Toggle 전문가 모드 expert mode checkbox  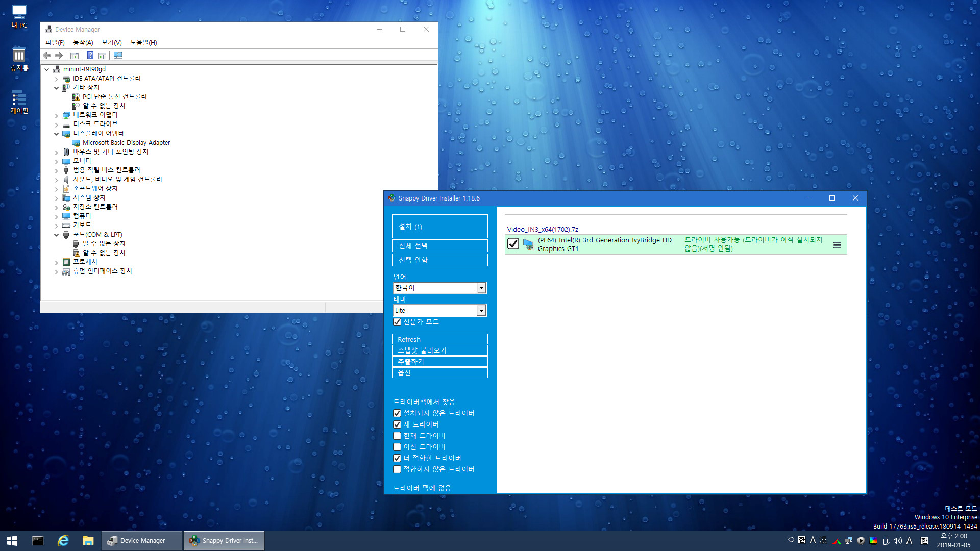397,322
